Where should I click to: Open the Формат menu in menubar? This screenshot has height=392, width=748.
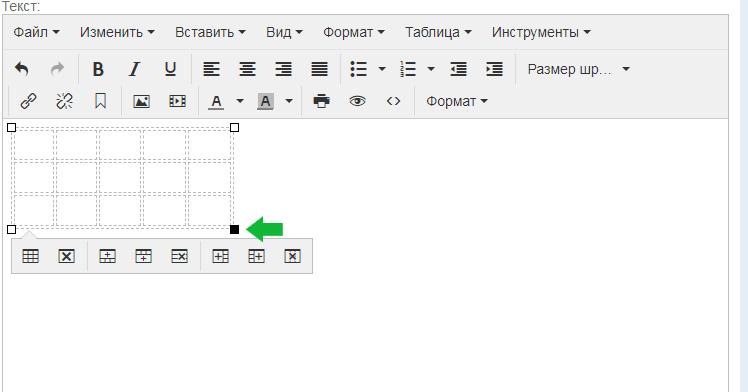click(x=353, y=32)
